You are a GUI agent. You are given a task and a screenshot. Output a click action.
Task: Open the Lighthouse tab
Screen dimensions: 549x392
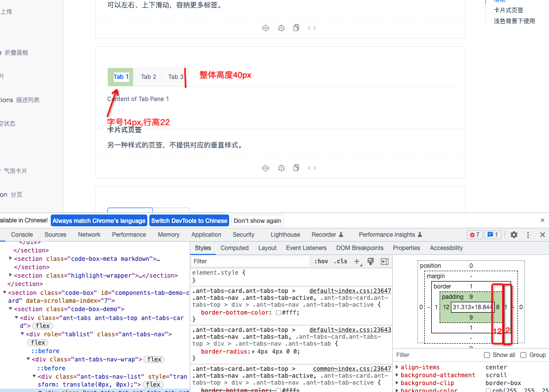click(285, 235)
